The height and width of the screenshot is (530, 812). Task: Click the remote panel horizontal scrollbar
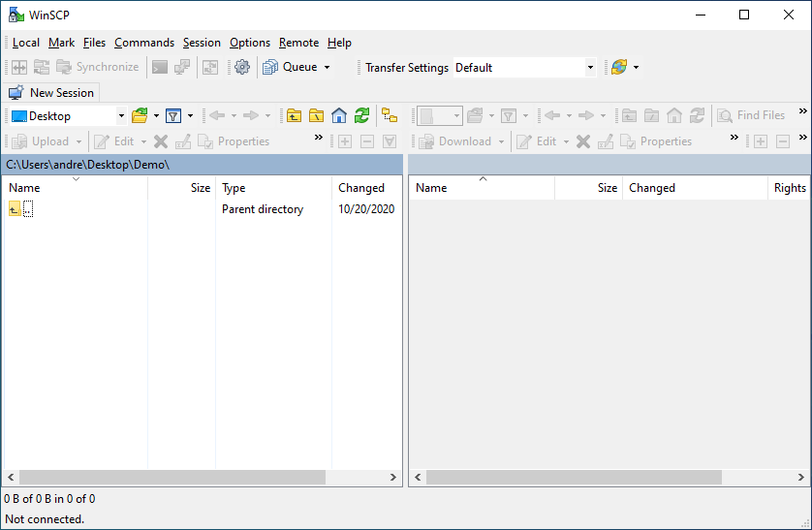tap(574, 478)
